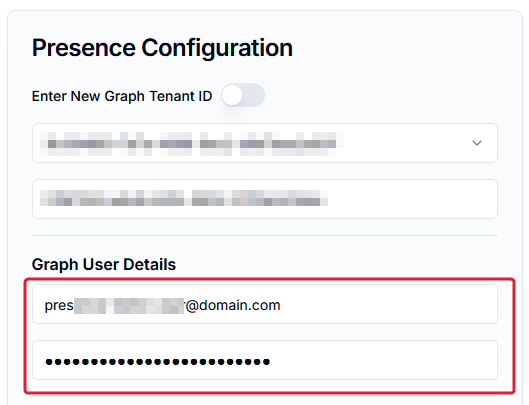Click the divider line above Graph User Details
The width and height of the screenshot is (529, 405).
pyautogui.click(x=265, y=235)
